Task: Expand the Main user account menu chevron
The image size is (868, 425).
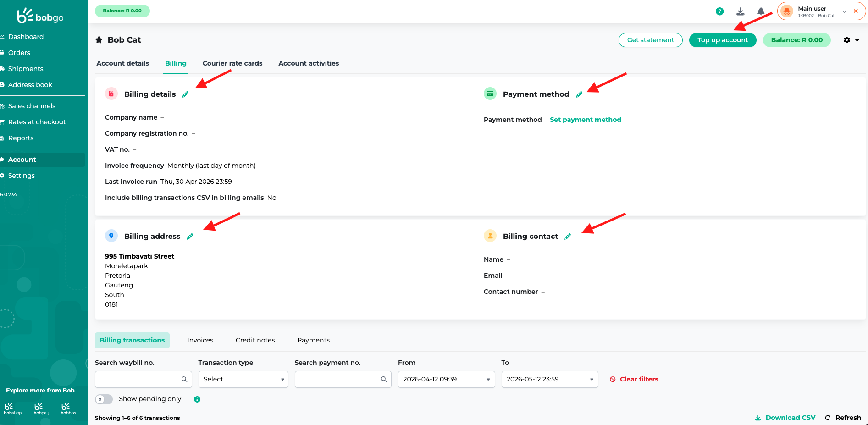Action: coord(845,11)
